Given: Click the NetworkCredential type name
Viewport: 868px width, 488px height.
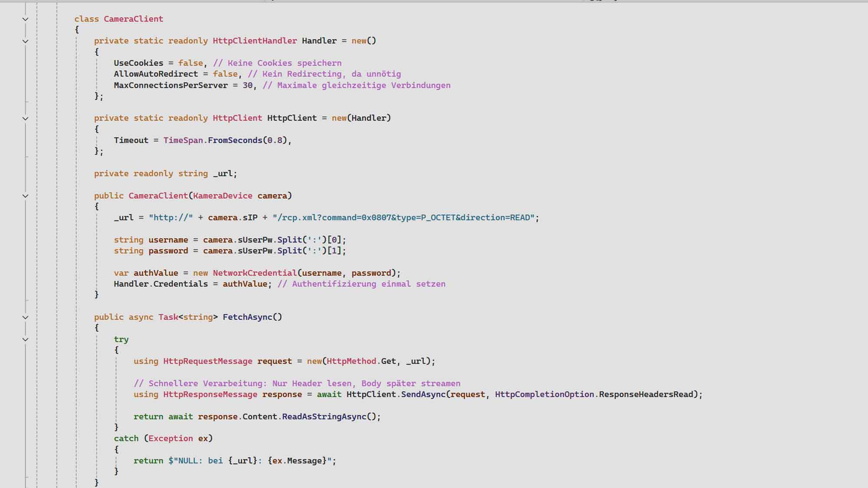Looking at the screenshot, I should click(x=254, y=273).
